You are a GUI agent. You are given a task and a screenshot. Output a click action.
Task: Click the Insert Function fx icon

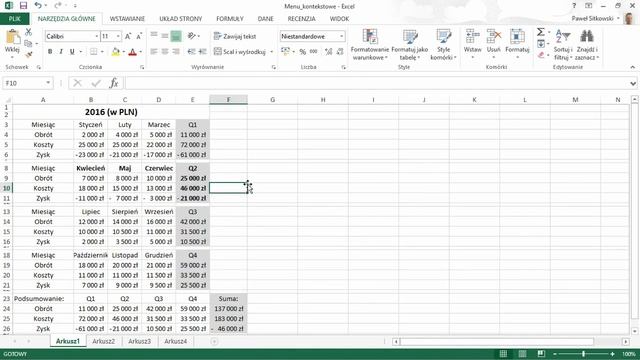click(114, 83)
